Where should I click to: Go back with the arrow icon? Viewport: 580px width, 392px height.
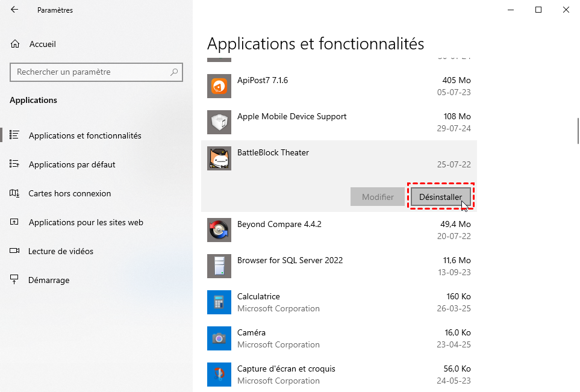click(14, 10)
